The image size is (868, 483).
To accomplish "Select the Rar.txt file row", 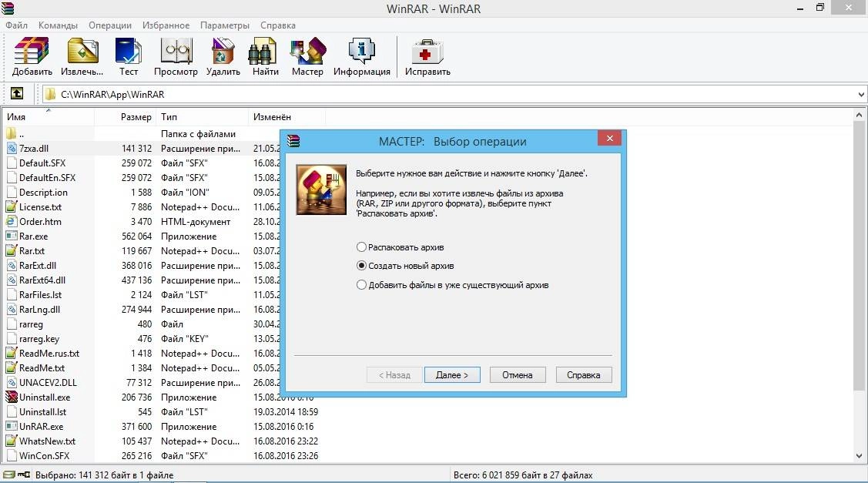I will (142, 251).
